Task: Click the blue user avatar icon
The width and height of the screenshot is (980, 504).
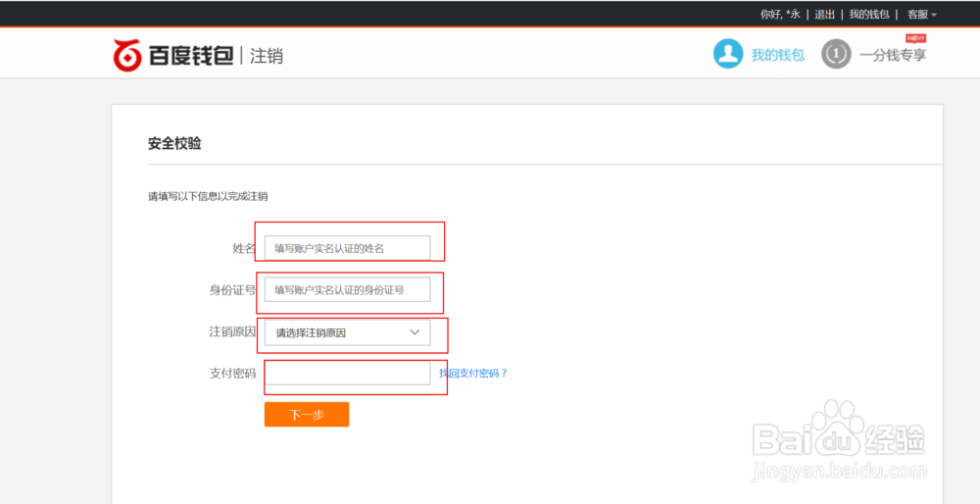Action: pyautogui.click(x=728, y=54)
